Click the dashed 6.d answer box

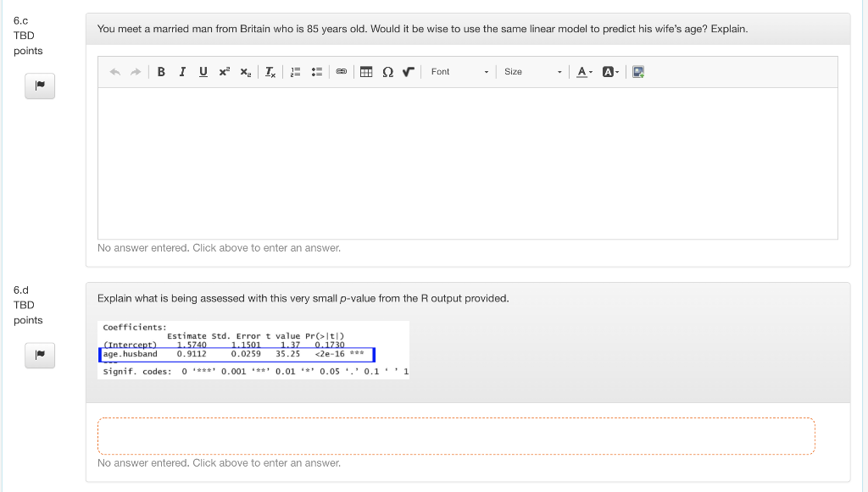(456, 436)
